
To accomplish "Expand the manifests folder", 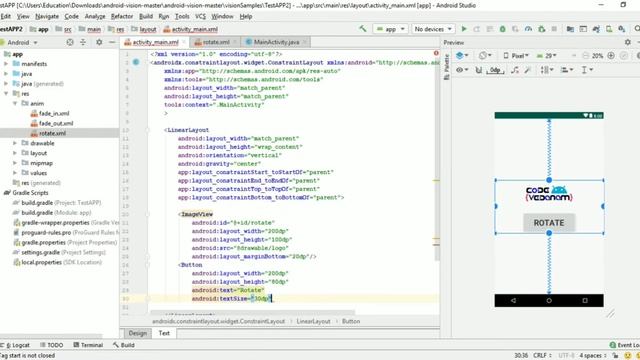I will (x=6, y=64).
